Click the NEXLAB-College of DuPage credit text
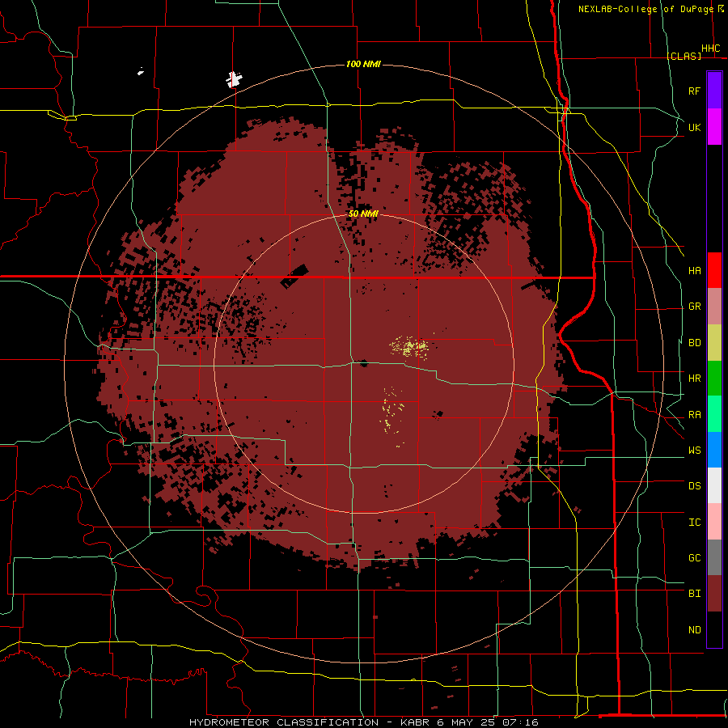The image size is (728, 728). pyautogui.click(x=645, y=9)
